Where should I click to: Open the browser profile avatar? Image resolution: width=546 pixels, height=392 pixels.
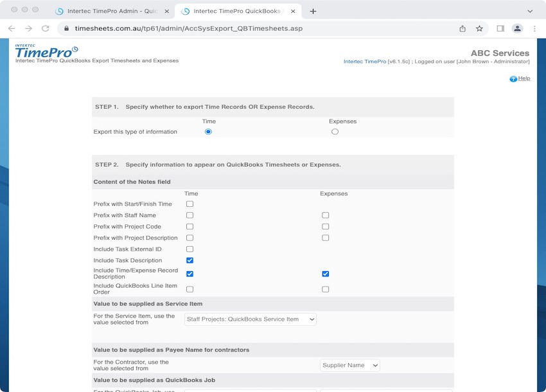point(518,28)
